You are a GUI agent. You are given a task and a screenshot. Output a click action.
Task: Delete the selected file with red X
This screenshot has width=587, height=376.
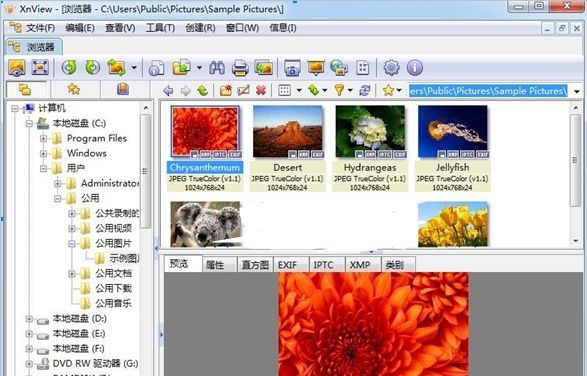261,90
